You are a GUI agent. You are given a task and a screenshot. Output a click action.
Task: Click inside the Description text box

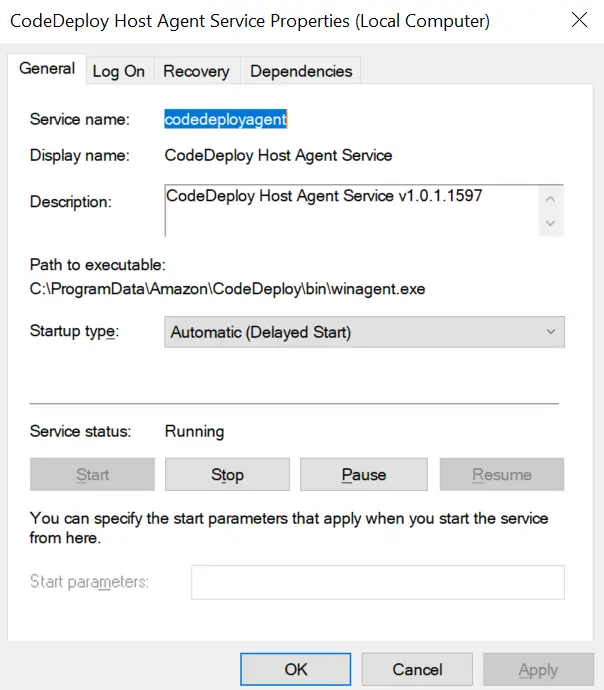[x=352, y=210]
